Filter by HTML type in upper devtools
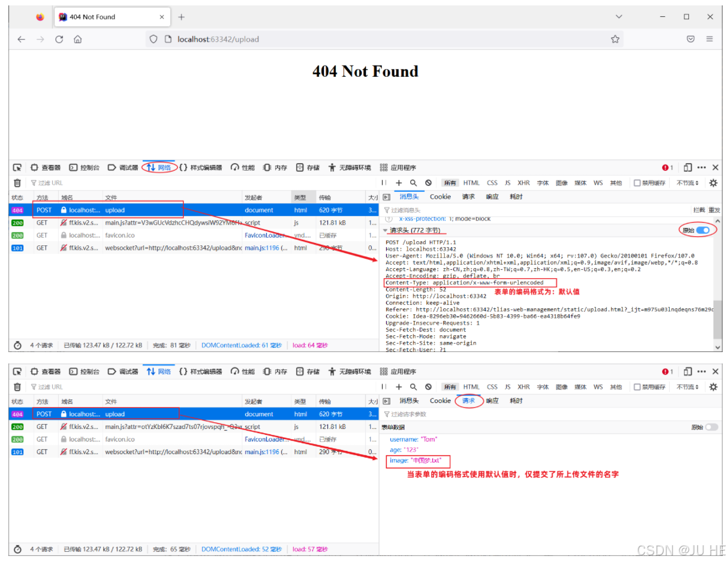 471,183
